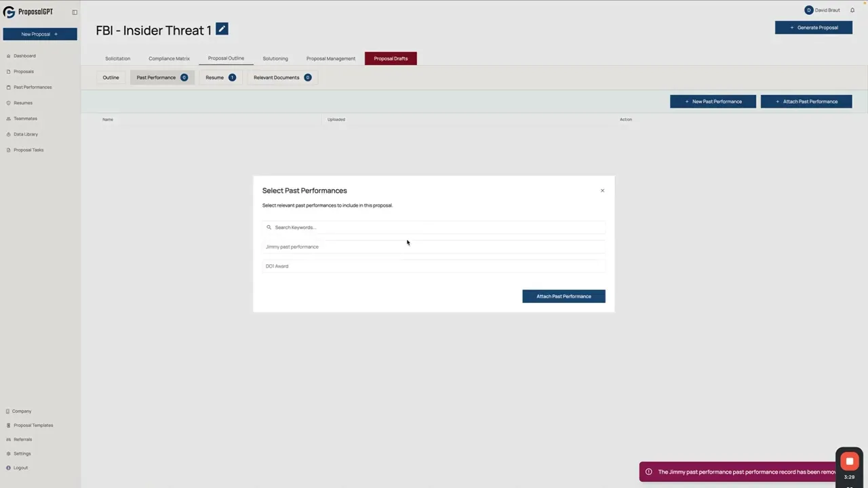Click the Company sidebar icon
Image resolution: width=868 pixels, height=488 pixels.
pos(7,411)
